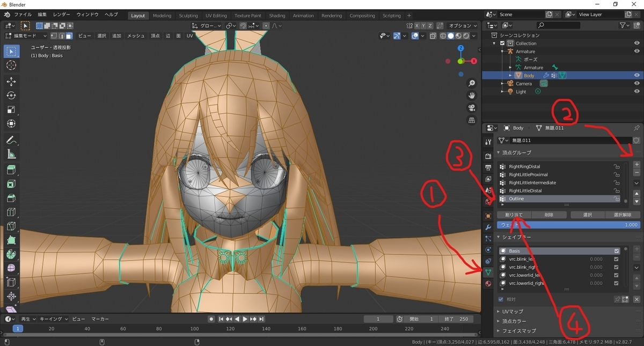The image size is (644, 346).
Task: Open Object Data properties tab
Action: click(488, 273)
